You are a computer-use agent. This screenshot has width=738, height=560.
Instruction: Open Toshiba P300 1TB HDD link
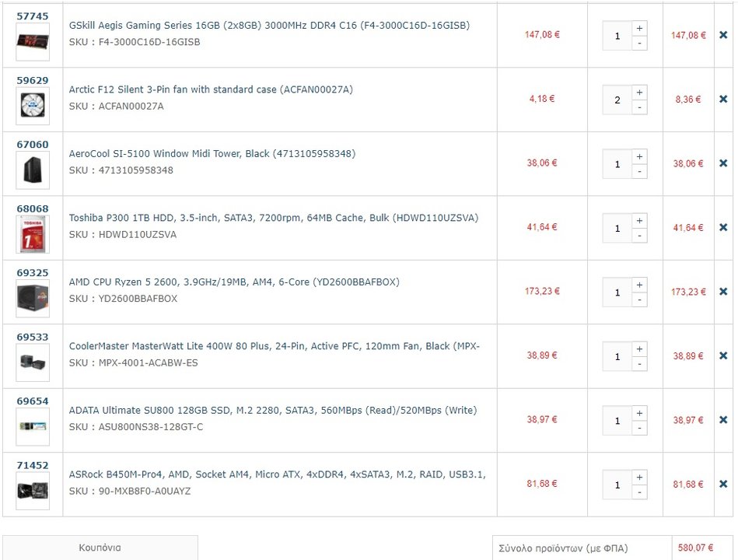(x=274, y=218)
